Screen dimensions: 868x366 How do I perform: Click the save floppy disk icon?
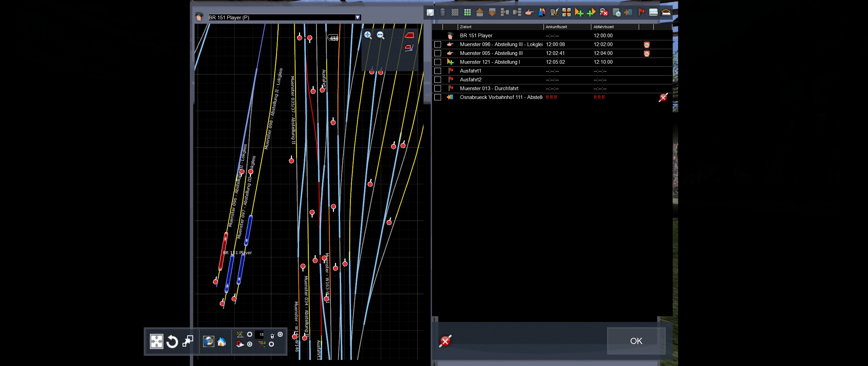pyautogui.click(x=430, y=13)
